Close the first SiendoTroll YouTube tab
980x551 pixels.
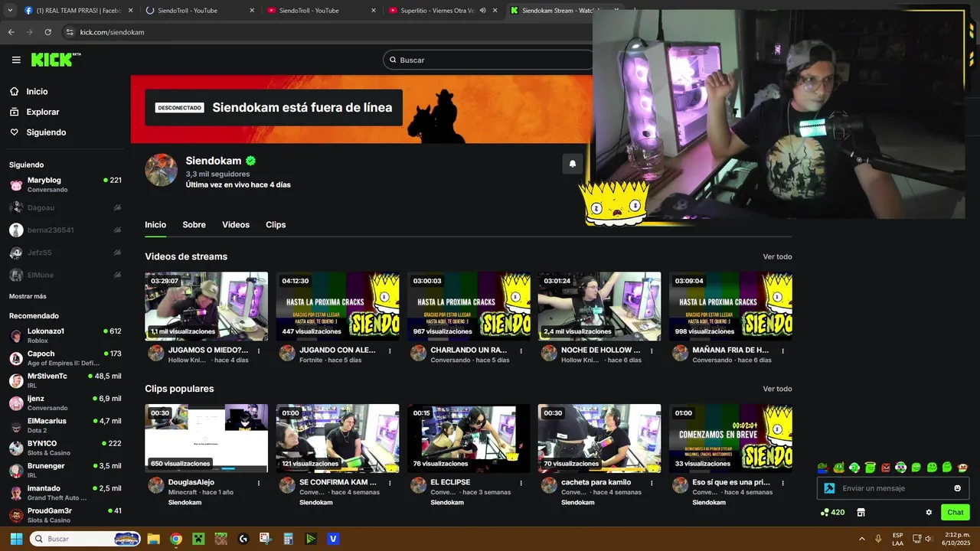click(252, 11)
